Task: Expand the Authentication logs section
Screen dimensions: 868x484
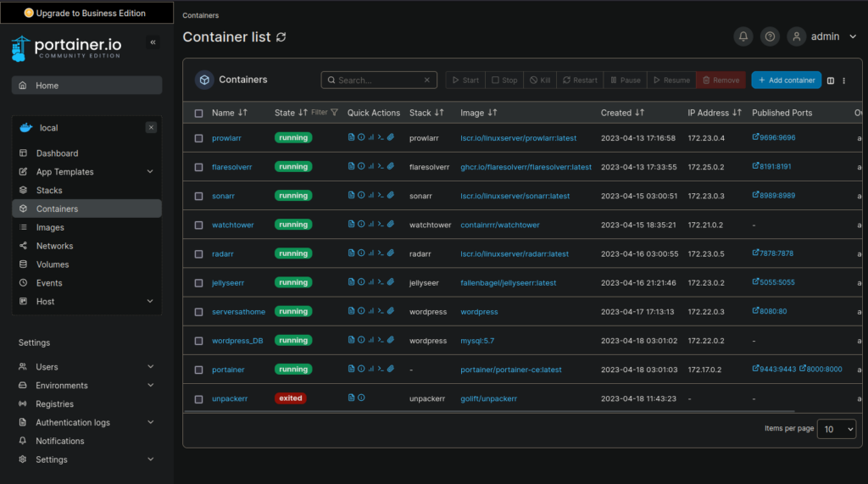Action: (151, 422)
